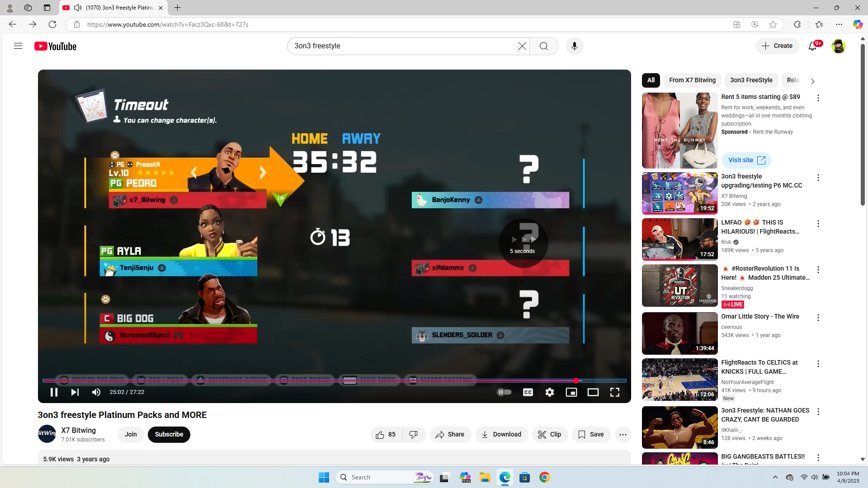
Task: Toggle autoplay switch in player
Action: [x=504, y=392]
